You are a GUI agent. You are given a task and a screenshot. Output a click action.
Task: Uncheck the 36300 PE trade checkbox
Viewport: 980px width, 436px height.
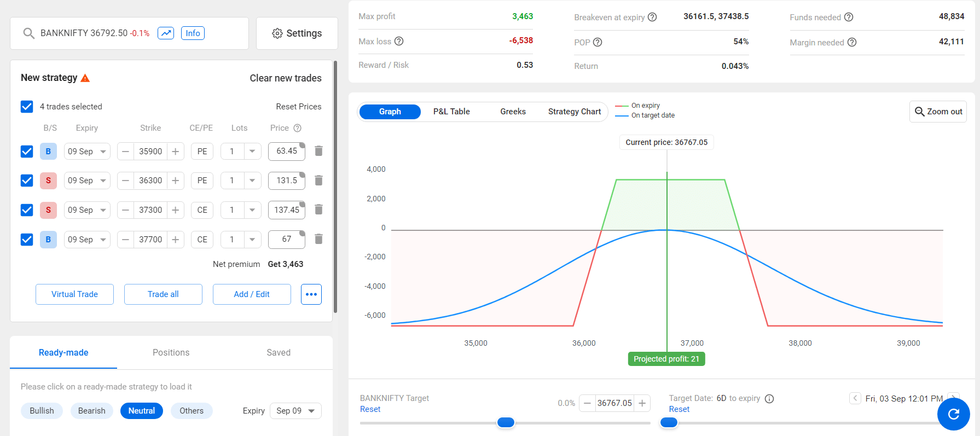click(27, 181)
